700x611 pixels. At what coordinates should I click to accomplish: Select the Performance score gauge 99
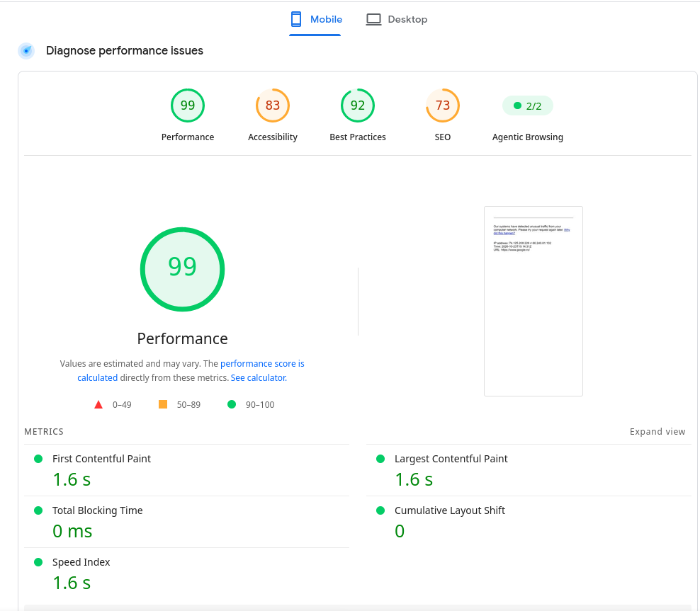(188, 105)
